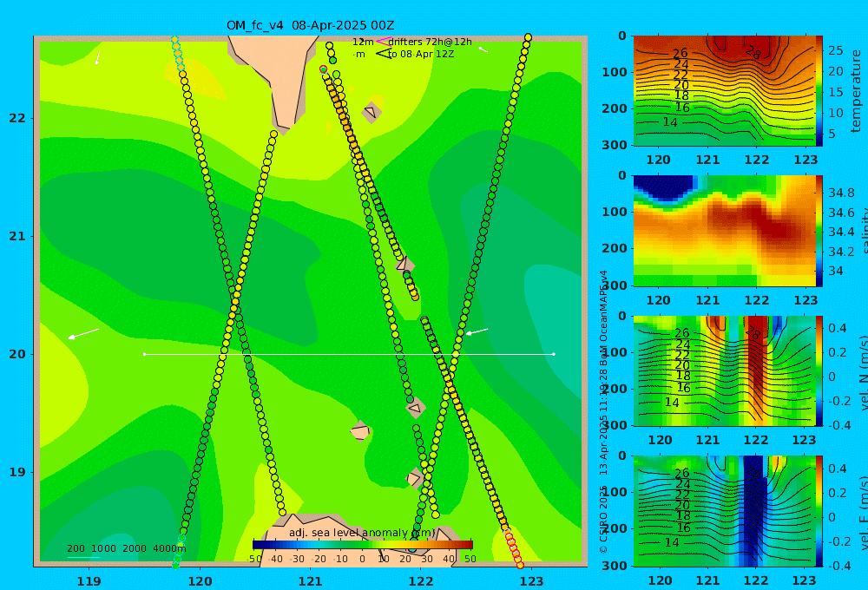Viewport: 868px width, 590px height.
Task: Click the 'vel. E (m/s)' axis label
Action: [864, 510]
